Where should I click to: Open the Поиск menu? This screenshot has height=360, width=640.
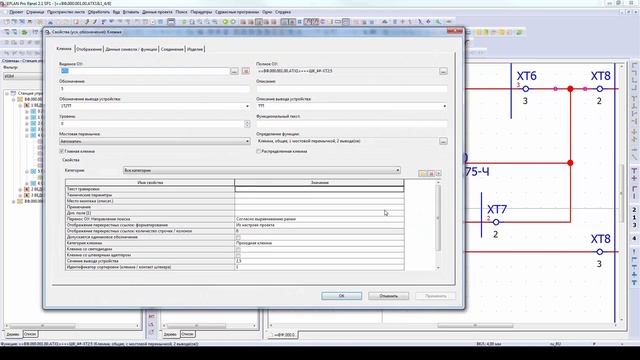pos(181,12)
